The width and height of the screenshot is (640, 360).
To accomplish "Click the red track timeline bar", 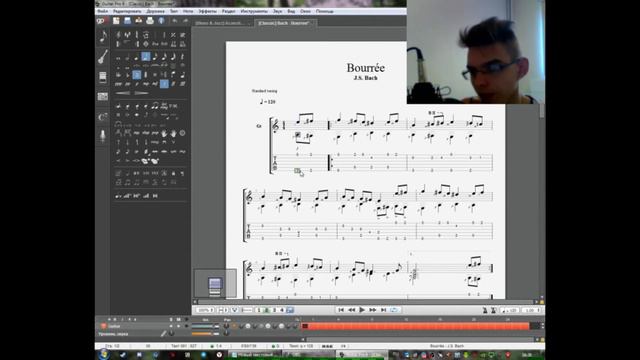I will pos(416,326).
